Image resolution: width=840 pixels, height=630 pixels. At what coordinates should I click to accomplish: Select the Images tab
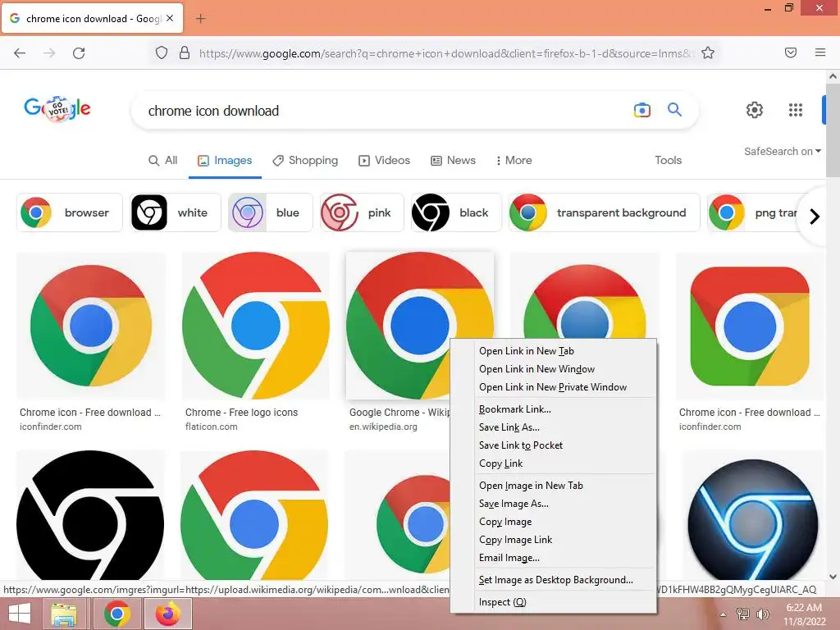tap(225, 160)
